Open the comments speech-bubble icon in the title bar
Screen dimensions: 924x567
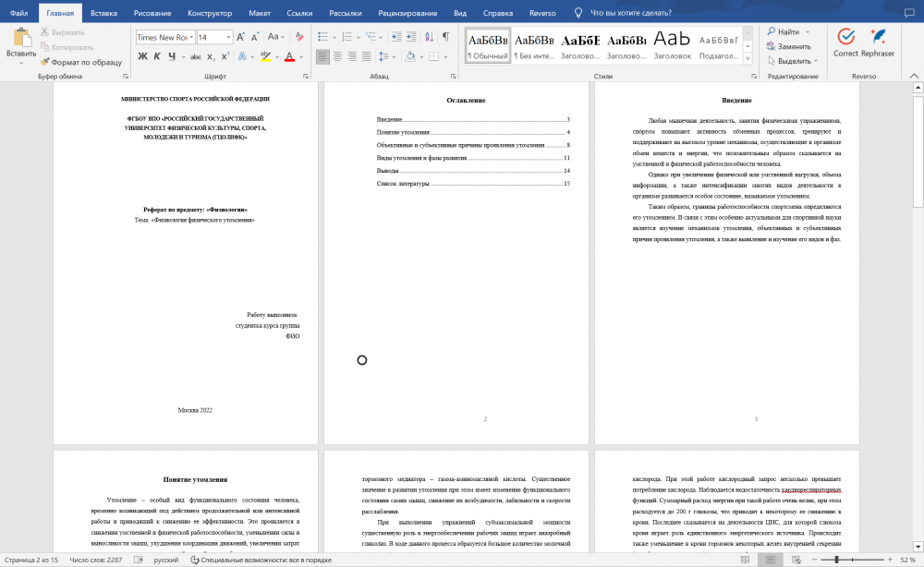click(x=909, y=12)
